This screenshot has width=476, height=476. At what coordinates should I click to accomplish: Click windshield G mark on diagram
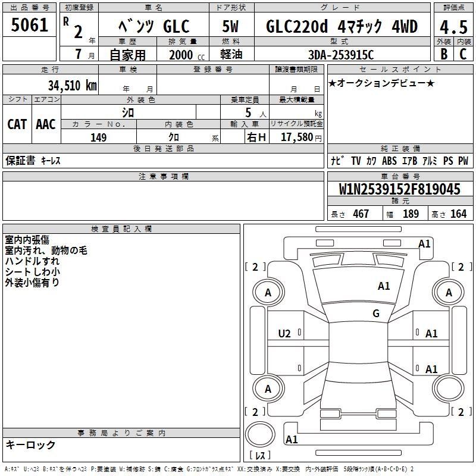pos(376,314)
